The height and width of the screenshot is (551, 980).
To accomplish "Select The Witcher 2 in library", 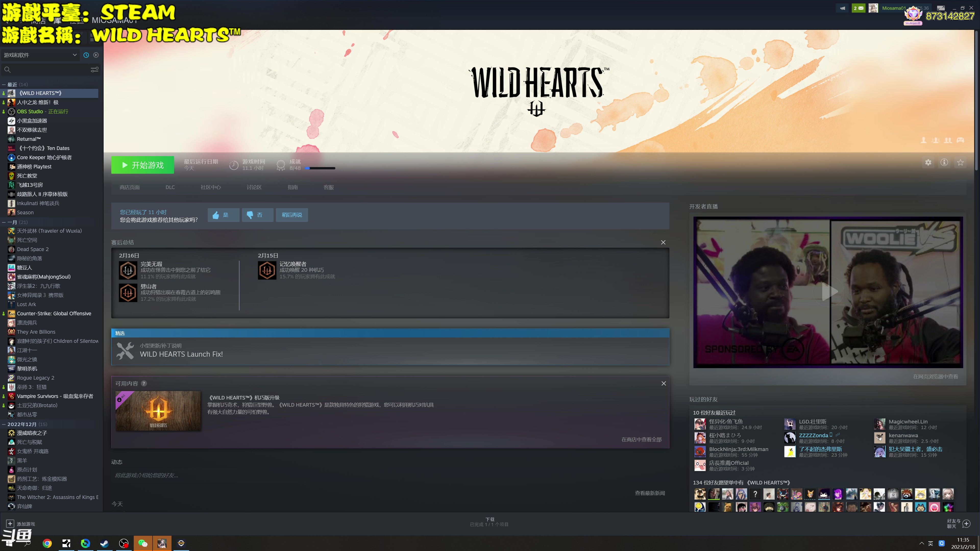I will pos(50,497).
